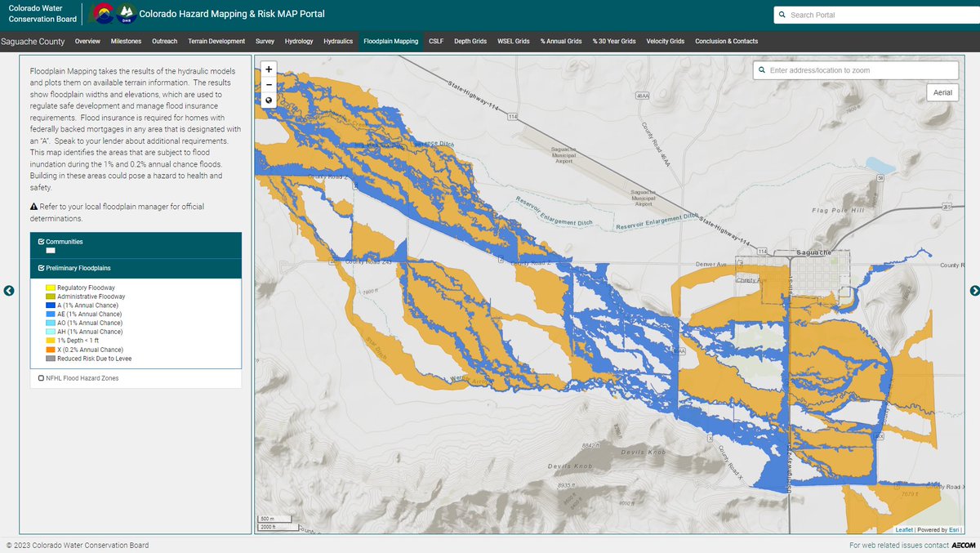The image size is (980, 553).
Task: Select the Floodplain Mapping tab
Action: (391, 41)
